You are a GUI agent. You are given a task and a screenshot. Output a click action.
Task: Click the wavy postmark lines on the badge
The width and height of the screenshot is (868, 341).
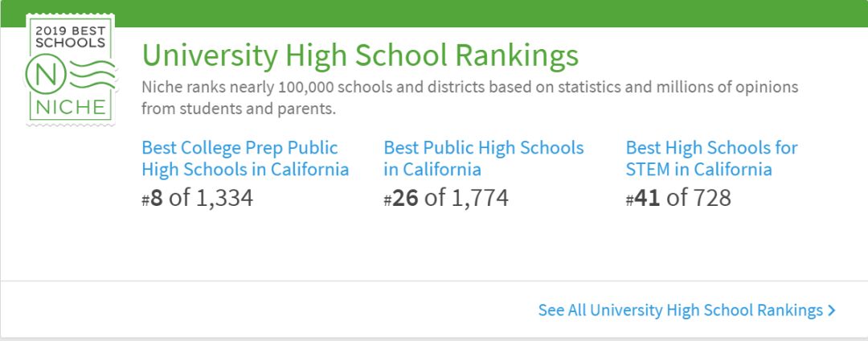click(x=92, y=75)
